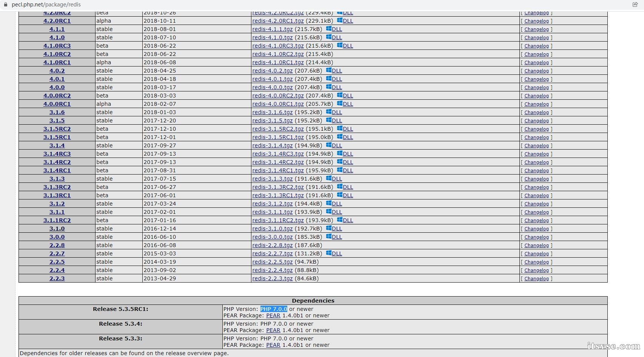Image resolution: width=644 pixels, height=357 pixels.
Task: Download redis-2.2.3.tgz
Action: pos(272,278)
